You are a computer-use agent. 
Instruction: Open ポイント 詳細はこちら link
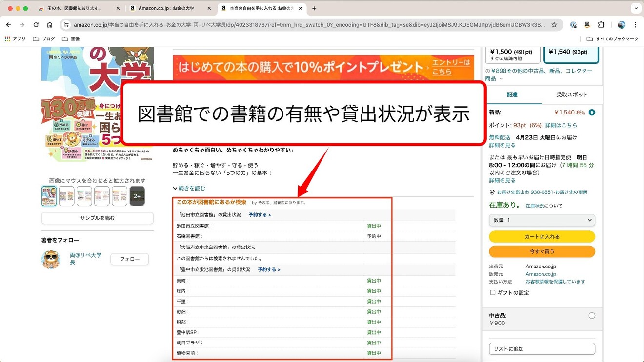pyautogui.click(x=561, y=125)
